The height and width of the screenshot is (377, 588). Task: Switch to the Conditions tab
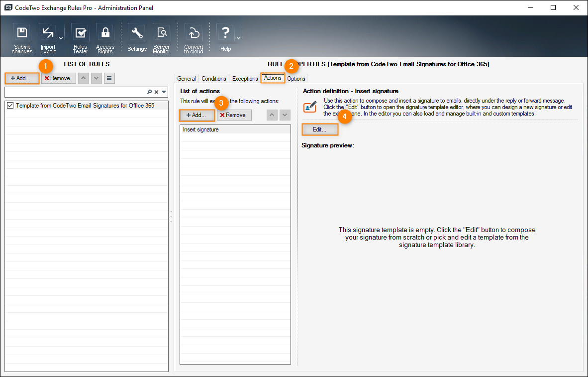[214, 79]
